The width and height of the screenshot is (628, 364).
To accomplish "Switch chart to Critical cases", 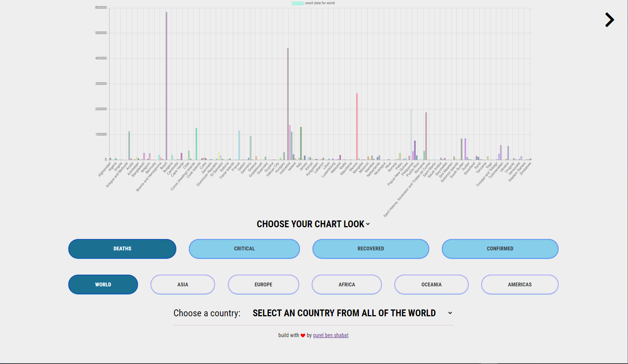I will pos(244,249).
